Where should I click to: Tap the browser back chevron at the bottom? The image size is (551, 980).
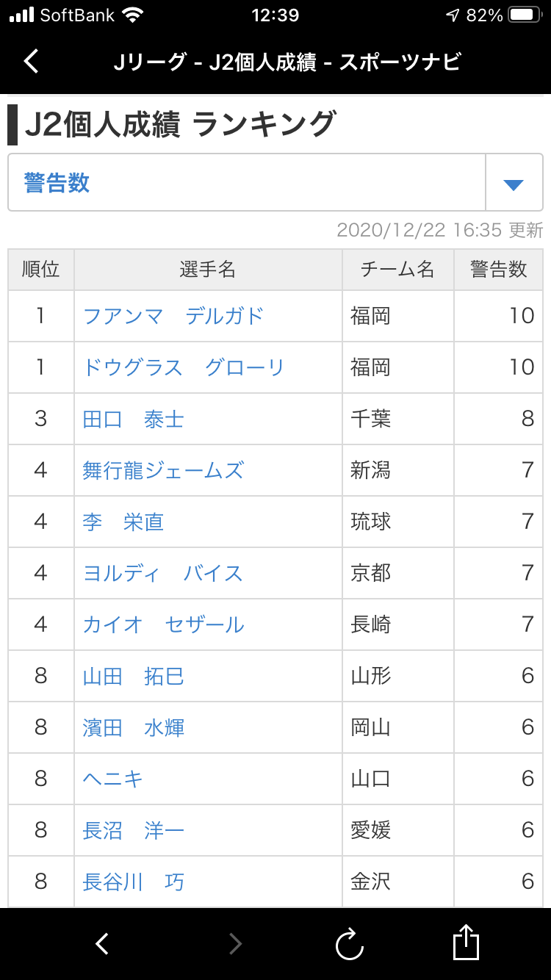(103, 943)
